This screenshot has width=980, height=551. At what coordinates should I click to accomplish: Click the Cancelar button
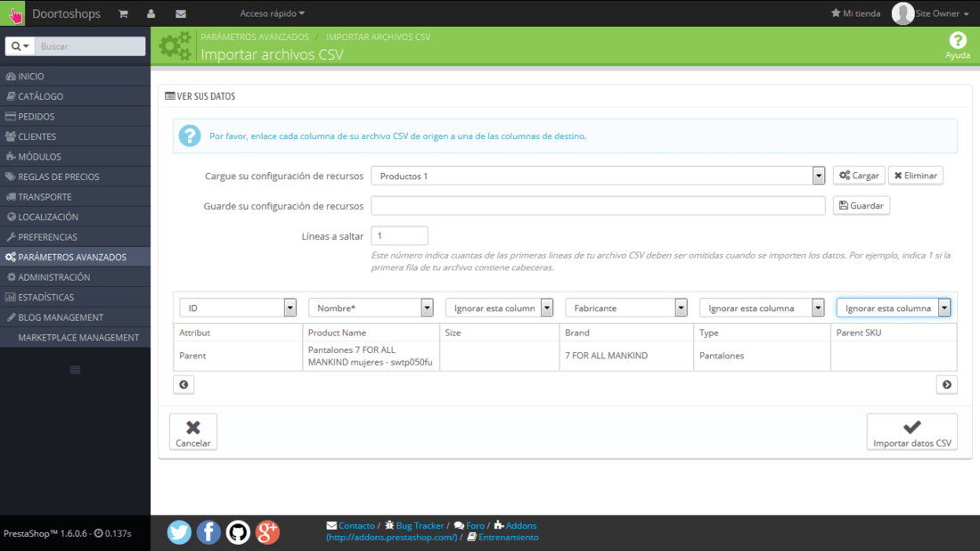click(193, 432)
